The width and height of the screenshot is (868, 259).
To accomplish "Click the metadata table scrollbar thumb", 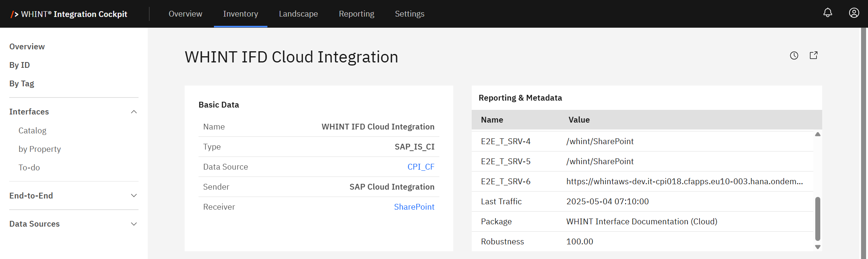I will coord(818,219).
